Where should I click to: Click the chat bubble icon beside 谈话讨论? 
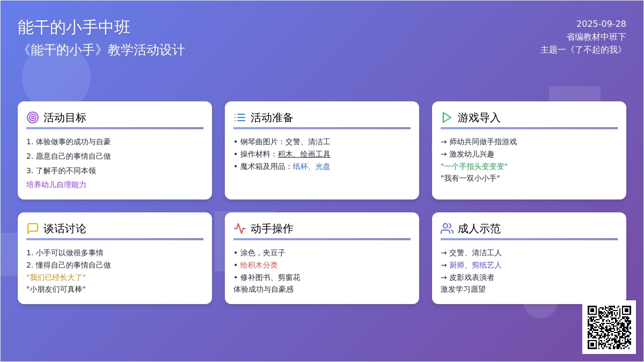pyautogui.click(x=33, y=228)
